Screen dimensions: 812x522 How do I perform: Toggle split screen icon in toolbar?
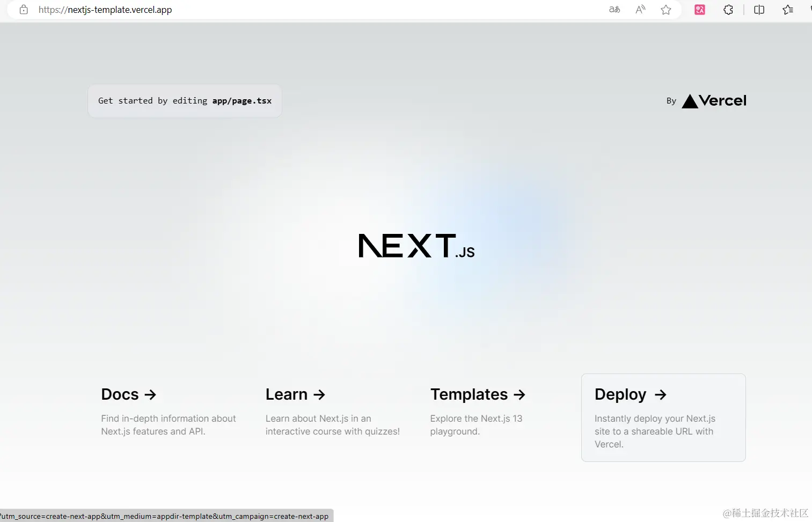click(759, 10)
